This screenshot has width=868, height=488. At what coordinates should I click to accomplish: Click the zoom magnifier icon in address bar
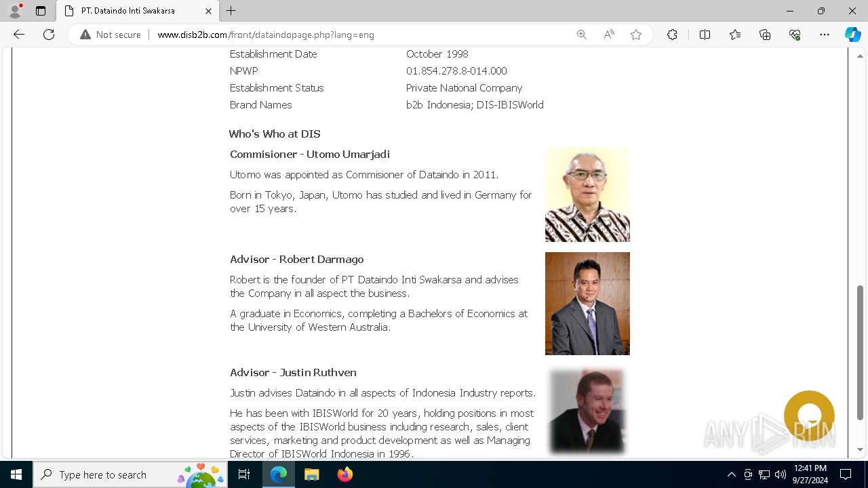click(581, 35)
